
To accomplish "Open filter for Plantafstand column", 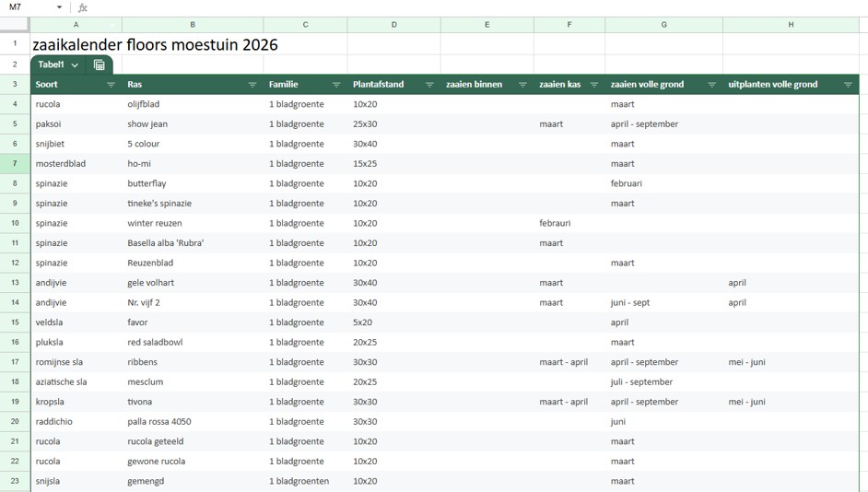I will click(429, 85).
